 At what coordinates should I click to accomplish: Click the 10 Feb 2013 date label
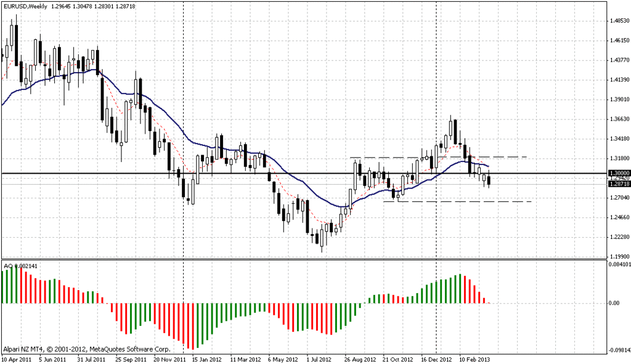(475, 359)
